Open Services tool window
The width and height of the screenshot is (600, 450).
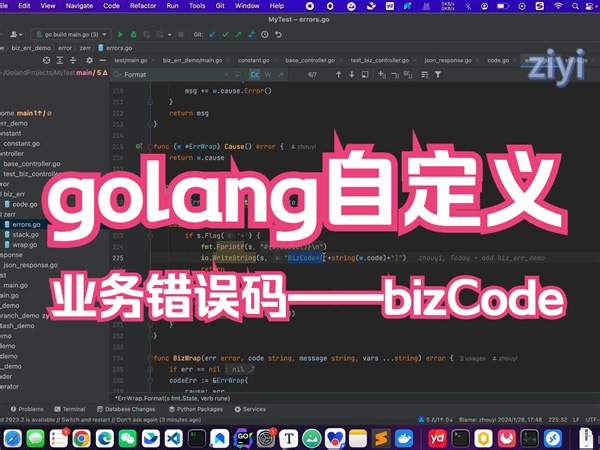click(250, 409)
